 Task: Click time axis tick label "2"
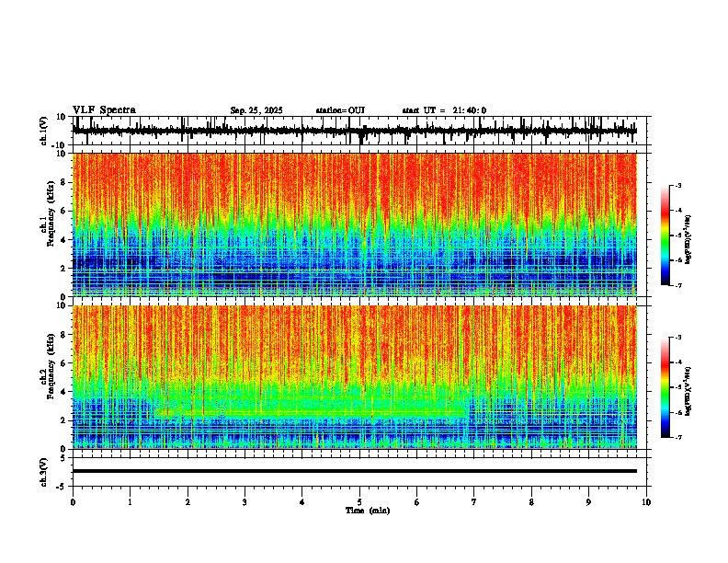click(188, 502)
